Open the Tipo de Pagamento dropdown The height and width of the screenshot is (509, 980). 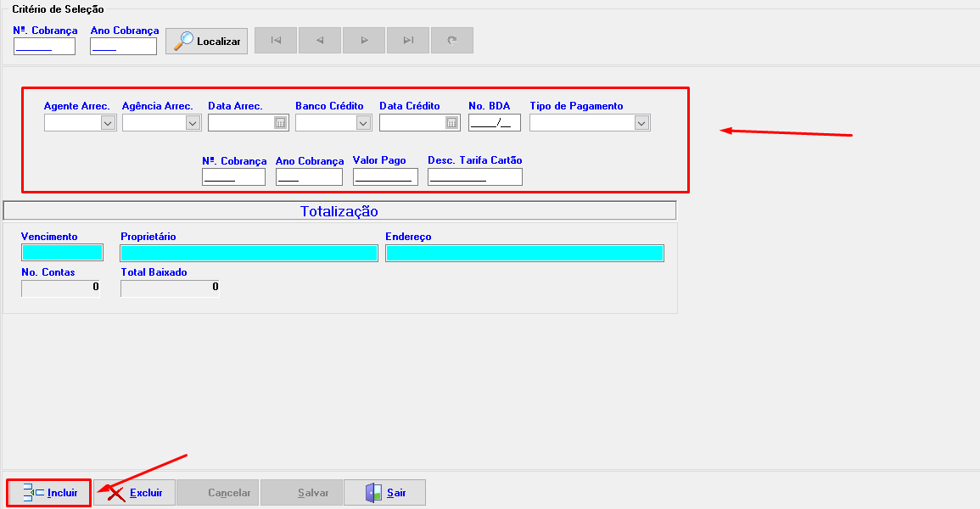(x=641, y=123)
